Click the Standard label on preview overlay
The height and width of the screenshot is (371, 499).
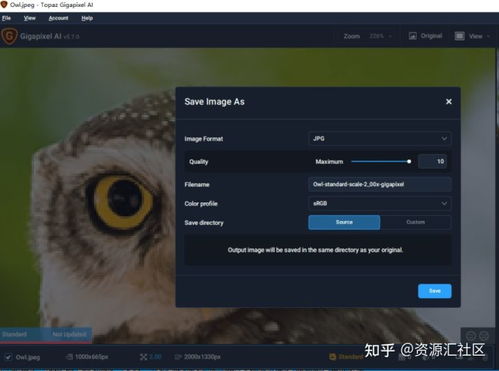coord(14,334)
